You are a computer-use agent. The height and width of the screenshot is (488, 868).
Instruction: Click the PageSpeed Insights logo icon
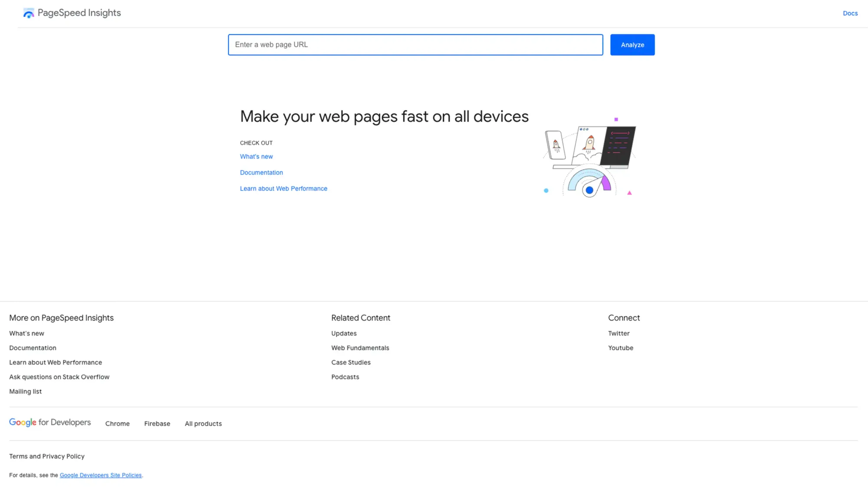point(29,13)
